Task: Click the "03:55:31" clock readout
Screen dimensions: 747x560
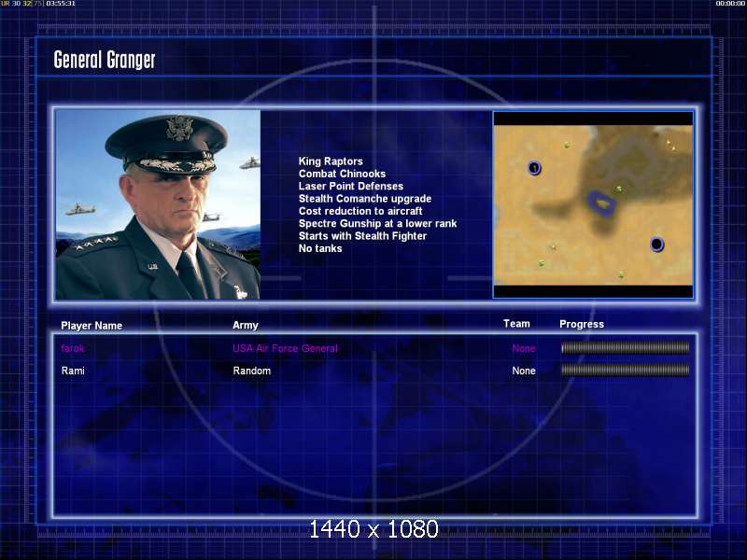Action: pyautogui.click(x=61, y=4)
